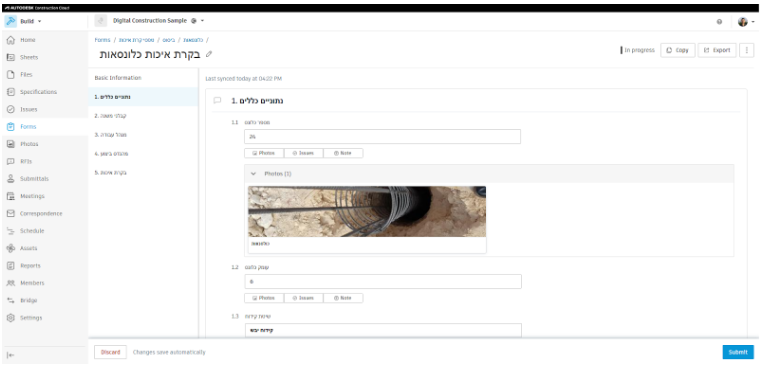Click the pencil icon to rename form
765x374 pixels.
click(x=209, y=54)
